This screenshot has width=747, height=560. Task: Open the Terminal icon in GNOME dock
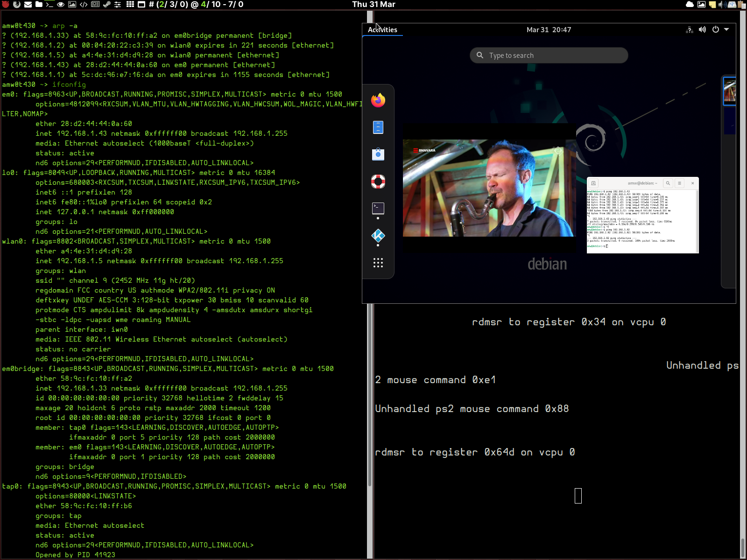[x=378, y=208]
